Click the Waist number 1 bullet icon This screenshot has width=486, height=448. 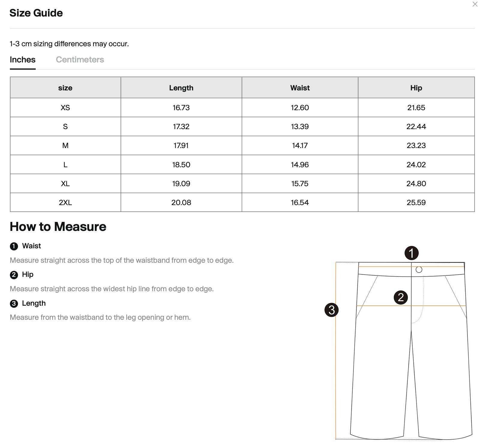[14, 247]
